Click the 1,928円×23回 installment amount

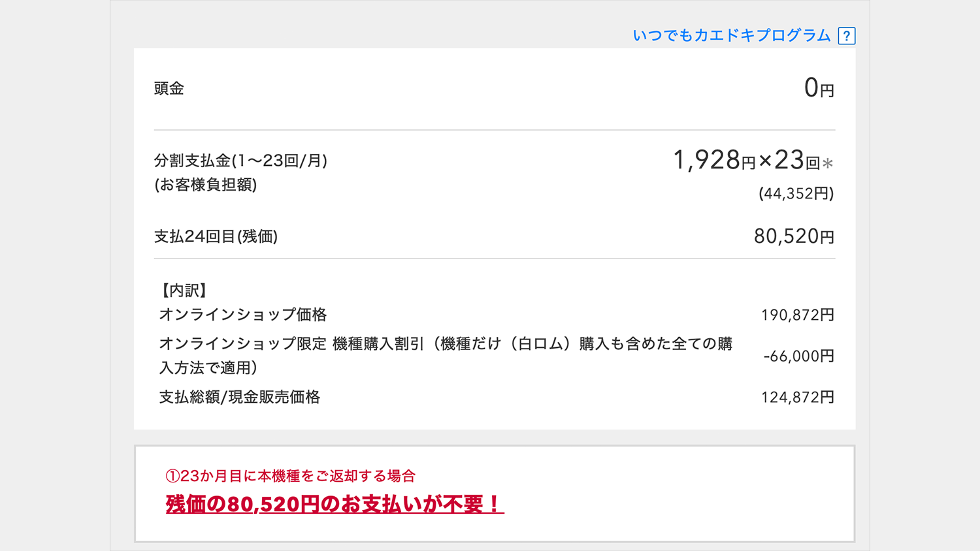(x=745, y=160)
